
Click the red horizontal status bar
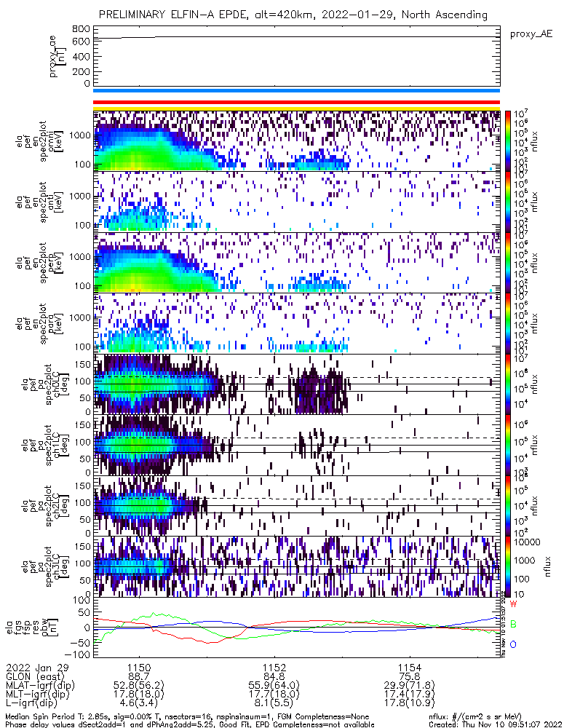coord(297,102)
